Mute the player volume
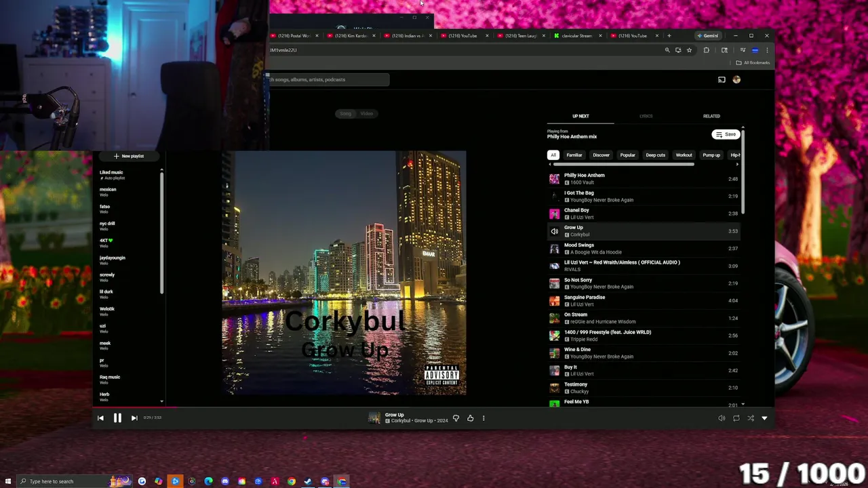The image size is (868, 488). [722, 418]
